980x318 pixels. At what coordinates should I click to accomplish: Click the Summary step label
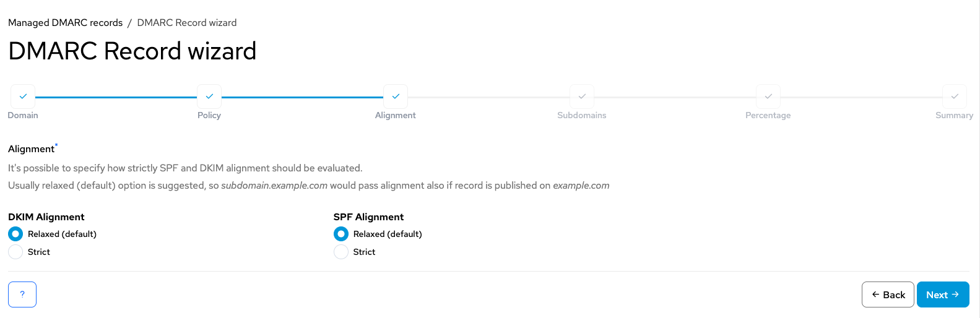tap(955, 115)
